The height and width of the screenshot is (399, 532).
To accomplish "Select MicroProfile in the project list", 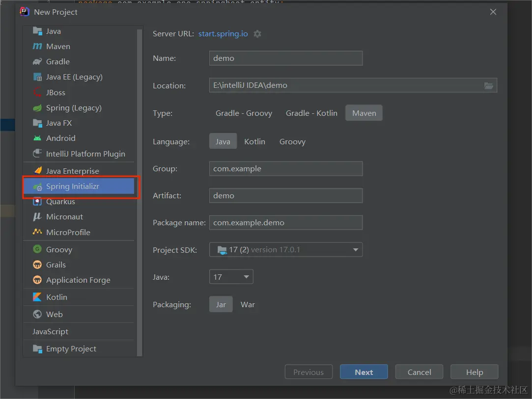I will [x=79, y=232].
